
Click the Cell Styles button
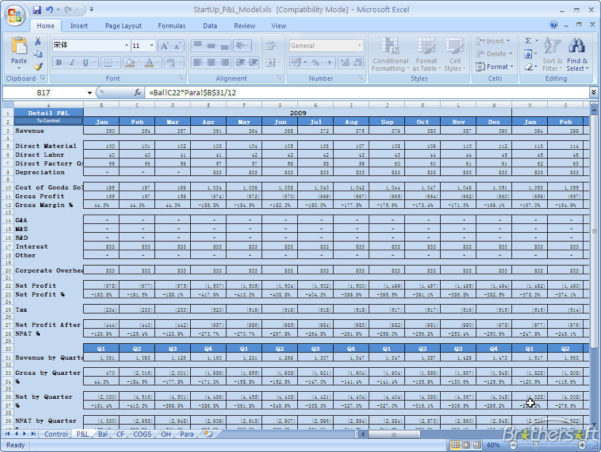(x=455, y=52)
